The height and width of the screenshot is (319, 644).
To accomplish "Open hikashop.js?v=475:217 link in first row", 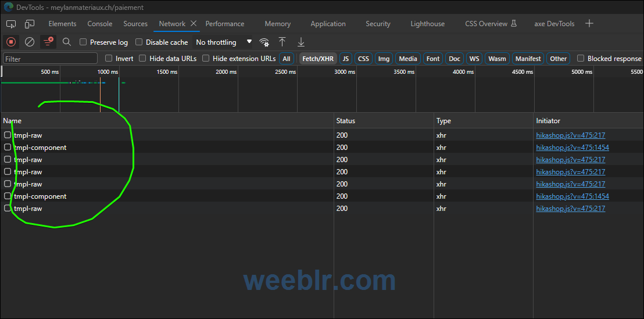I will [x=571, y=135].
